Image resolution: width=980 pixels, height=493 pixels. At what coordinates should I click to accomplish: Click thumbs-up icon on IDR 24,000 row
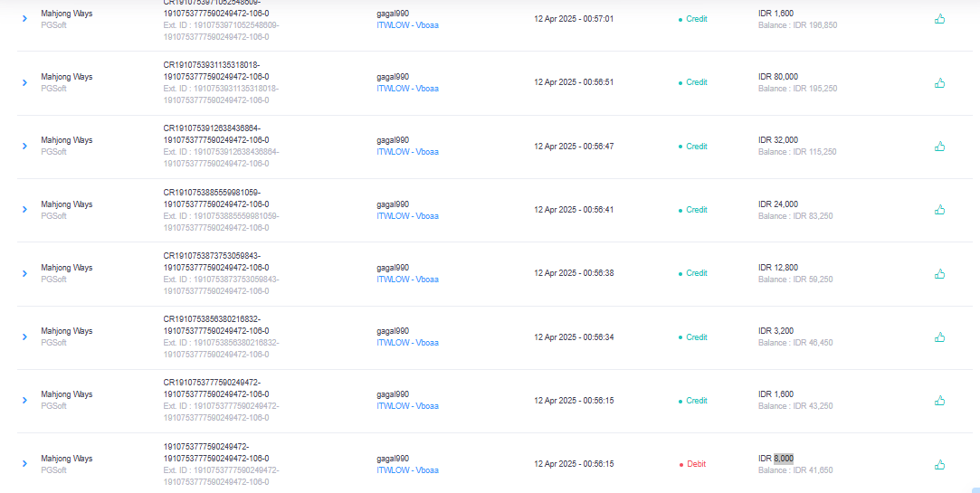(x=939, y=209)
